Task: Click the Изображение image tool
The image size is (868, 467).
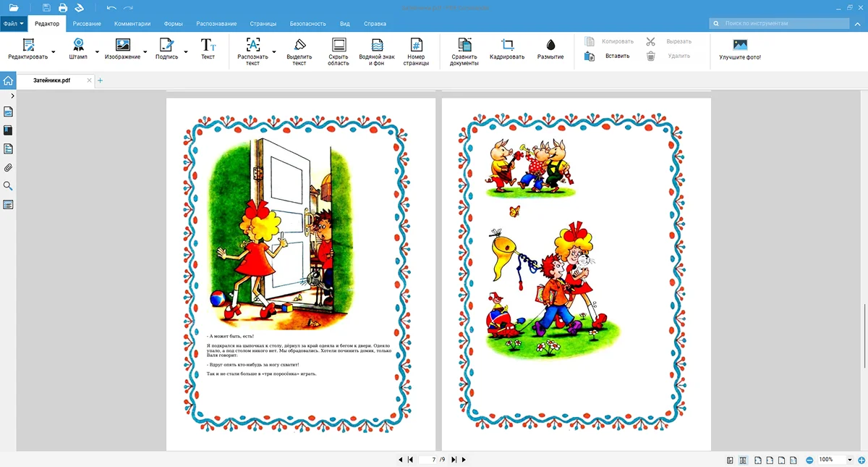Action: 122,49
